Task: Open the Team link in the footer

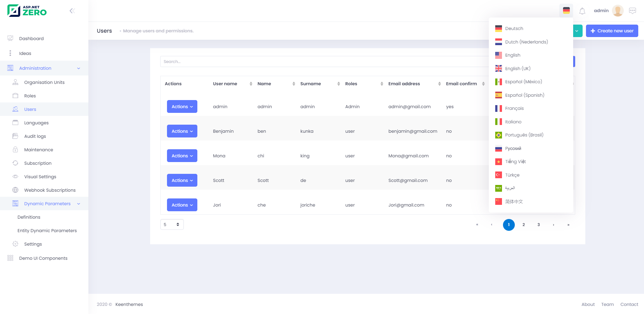Action: coord(607,304)
